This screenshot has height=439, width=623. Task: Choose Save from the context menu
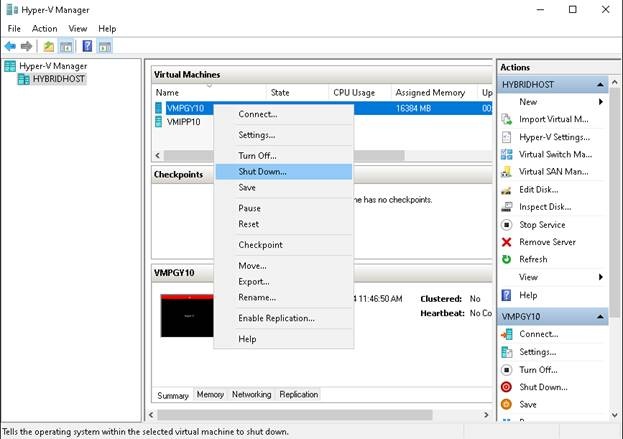pyautogui.click(x=284, y=188)
